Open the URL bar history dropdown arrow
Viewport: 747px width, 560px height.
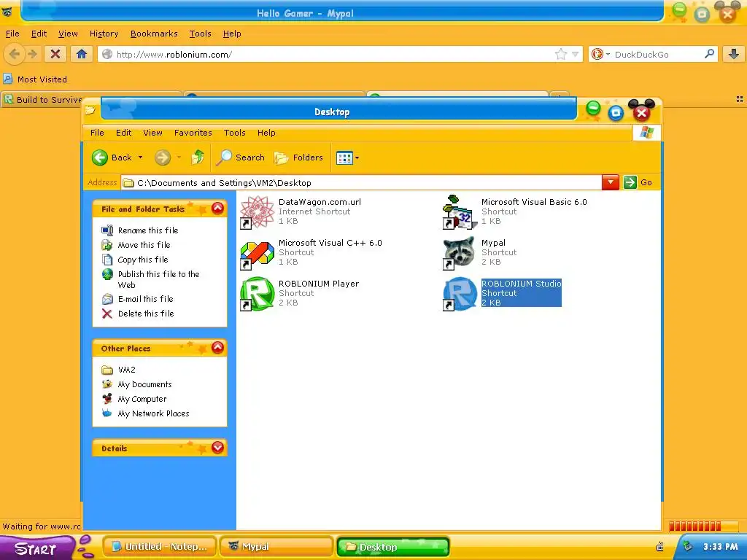point(575,54)
